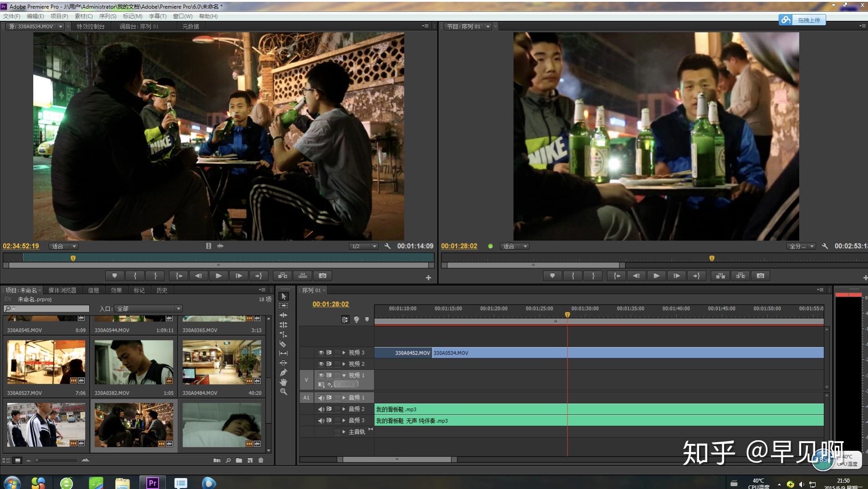Screen dimensions: 868x489
Task: Switch to the 媒体浏览器 tab
Action: (62, 290)
